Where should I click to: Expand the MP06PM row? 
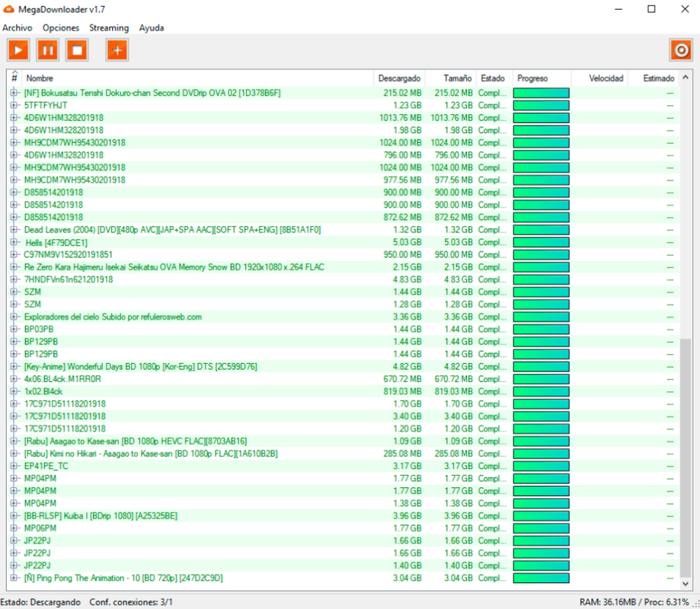click(x=14, y=528)
